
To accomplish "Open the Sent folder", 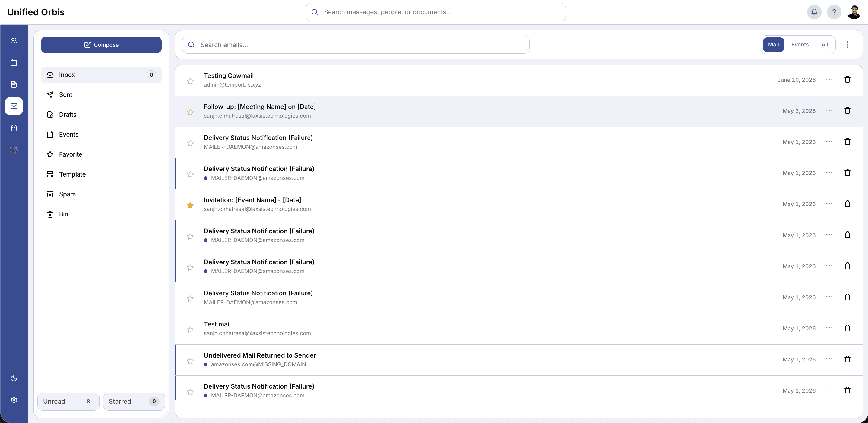I will point(101,95).
